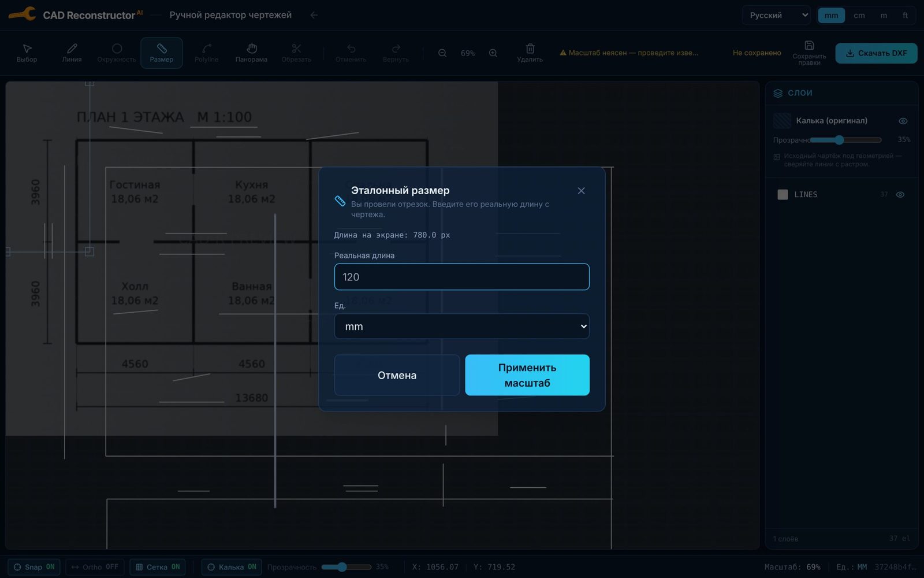Screen dimensions: 924x578
Task: Adjust Прозрачность slider in layers panel
Action: click(846, 140)
